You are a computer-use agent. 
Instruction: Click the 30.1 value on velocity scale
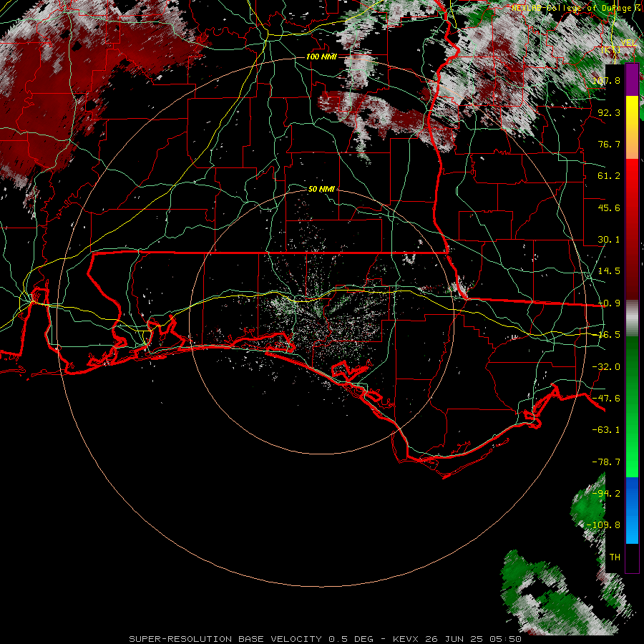pos(609,240)
